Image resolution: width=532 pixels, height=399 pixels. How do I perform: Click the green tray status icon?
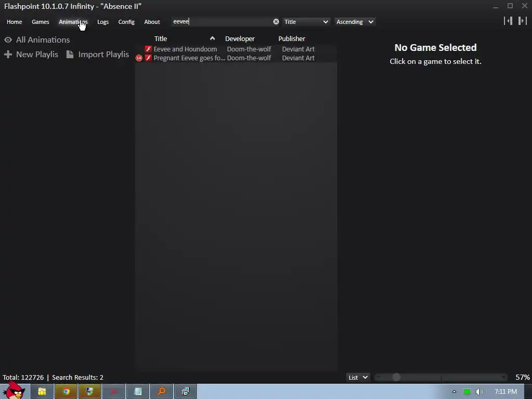pyautogui.click(x=467, y=392)
